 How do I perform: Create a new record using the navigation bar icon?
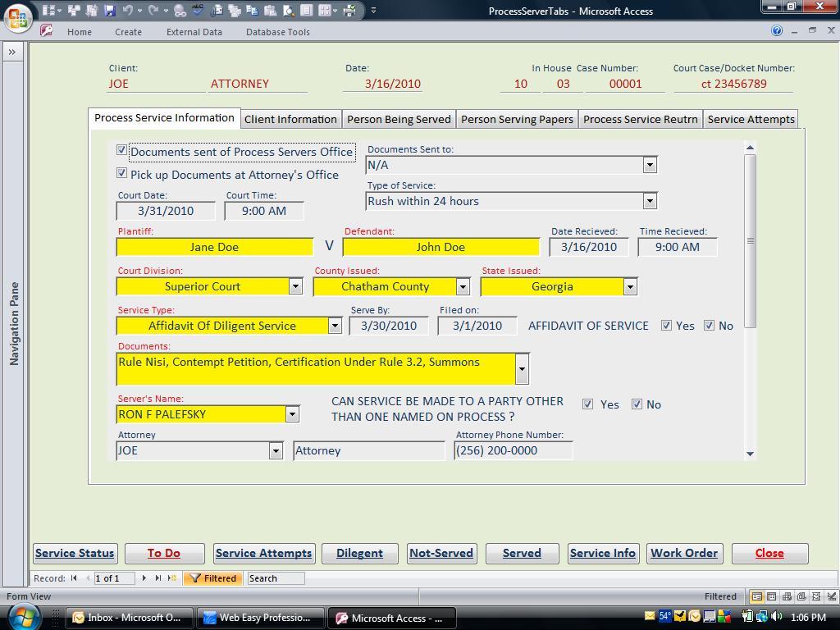[172, 578]
